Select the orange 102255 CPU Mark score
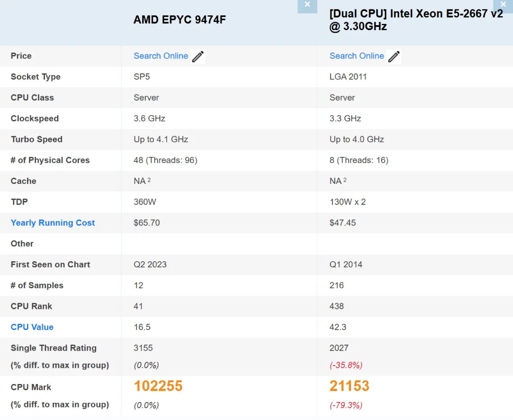 pos(158,386)
